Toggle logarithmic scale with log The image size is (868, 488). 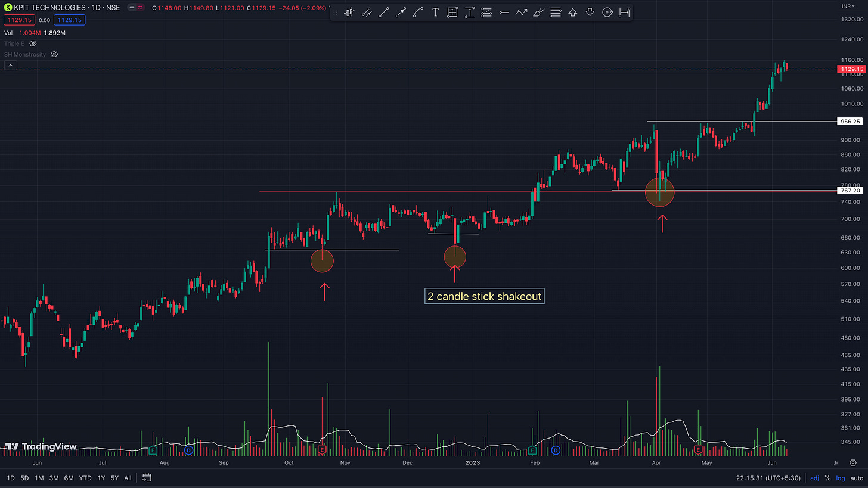click(839, 478)
